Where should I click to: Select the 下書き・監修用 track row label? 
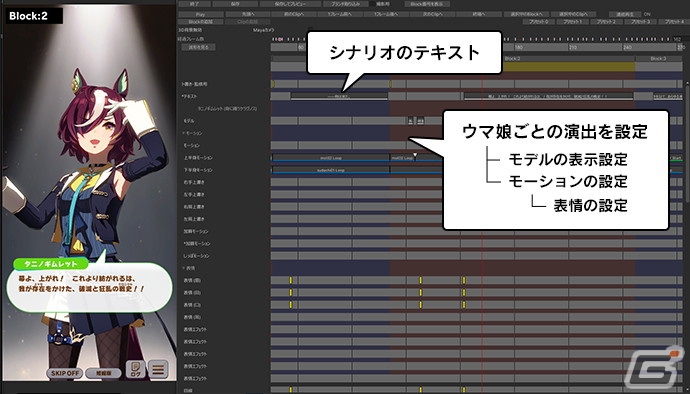coord(194,84)
